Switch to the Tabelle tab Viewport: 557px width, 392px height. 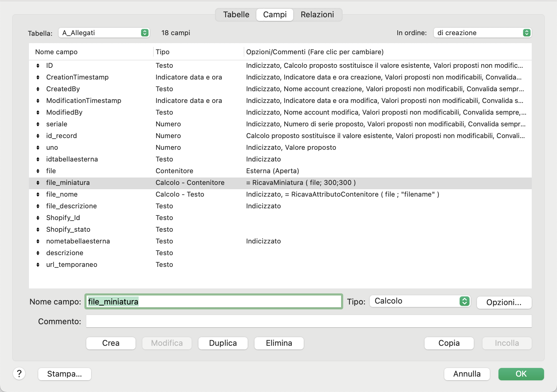(x=236, y=14)
